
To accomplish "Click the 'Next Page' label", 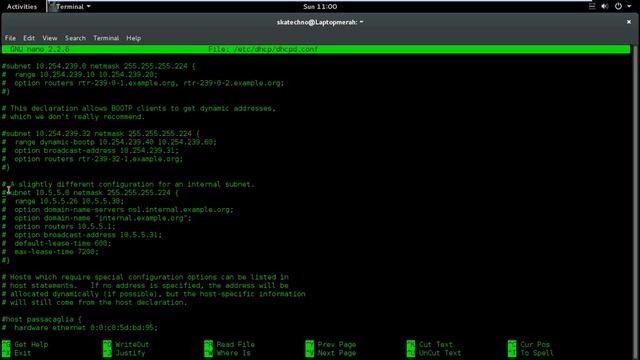I will coord(337,353).
